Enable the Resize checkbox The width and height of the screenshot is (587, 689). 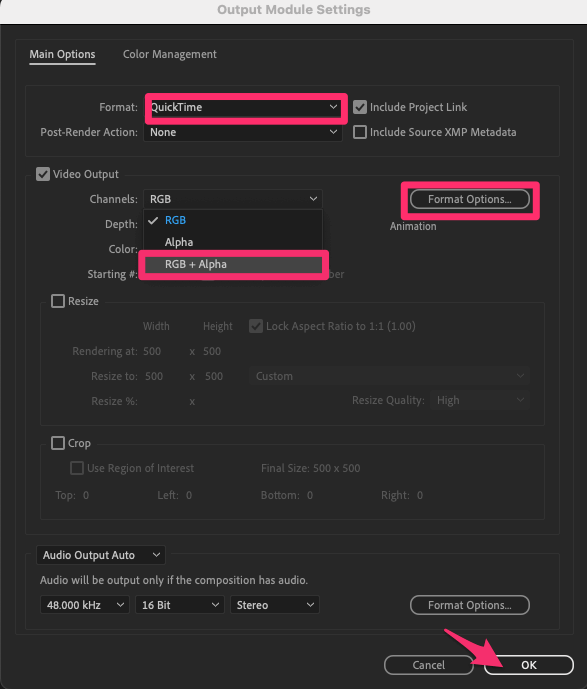click(58, 301)
